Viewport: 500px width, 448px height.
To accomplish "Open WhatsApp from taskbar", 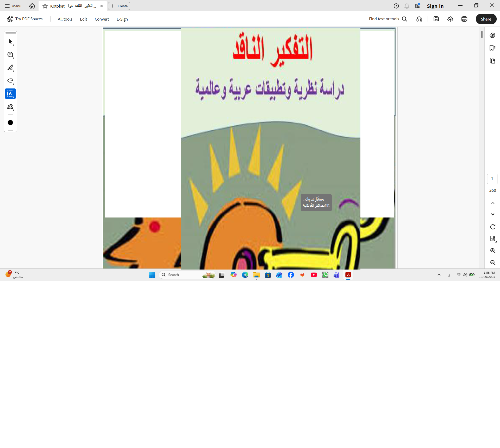I will [x=325, y=275].
